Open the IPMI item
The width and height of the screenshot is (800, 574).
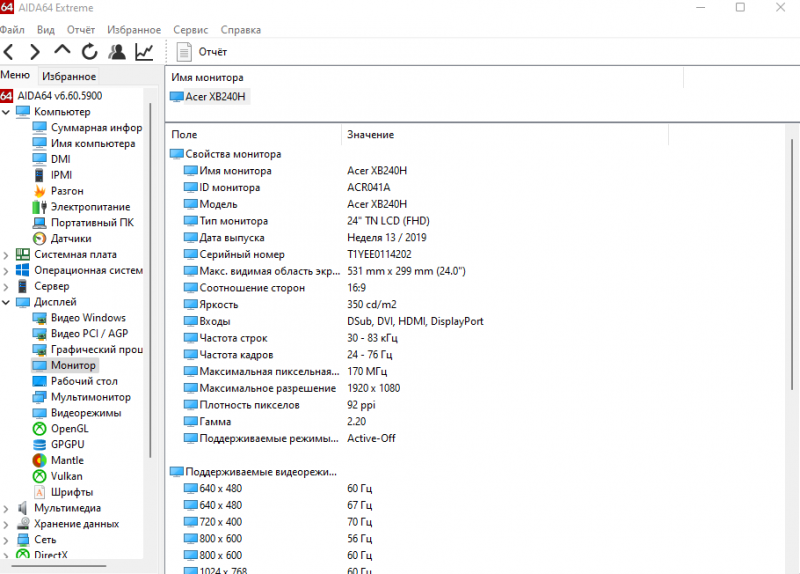point(52,175)
